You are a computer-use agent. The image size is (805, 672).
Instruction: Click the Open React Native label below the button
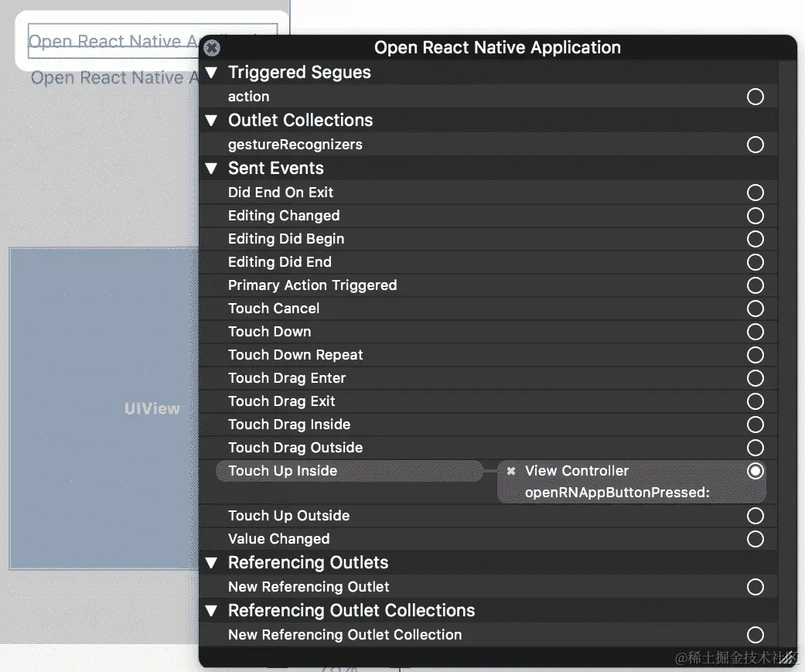114,77
